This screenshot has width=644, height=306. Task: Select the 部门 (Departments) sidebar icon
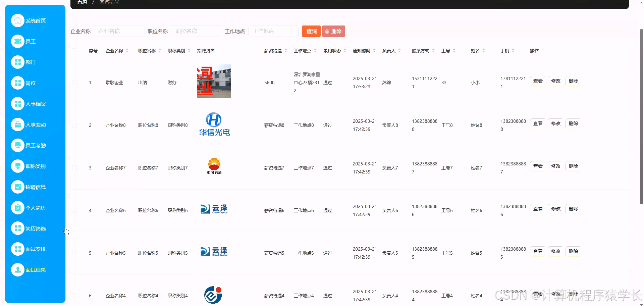coord(18,62)
